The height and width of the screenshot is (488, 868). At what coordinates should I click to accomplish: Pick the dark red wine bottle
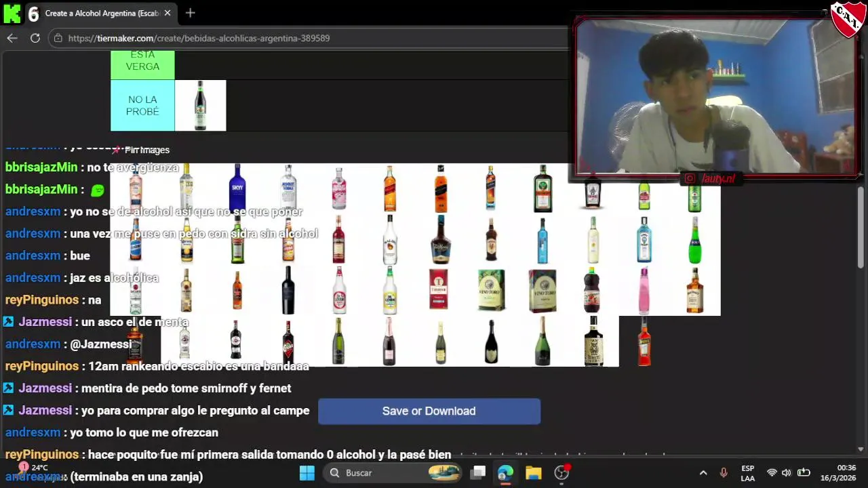[x=288, y=290]
